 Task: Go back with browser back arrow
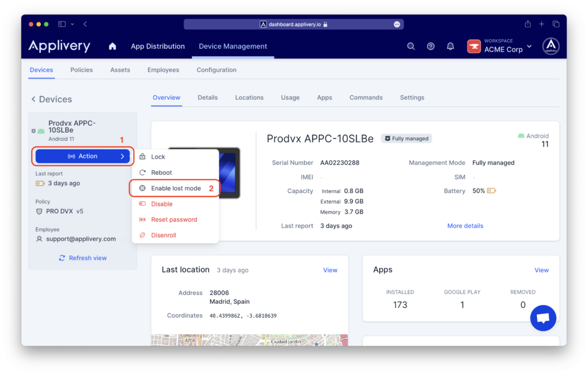point(86,24)
